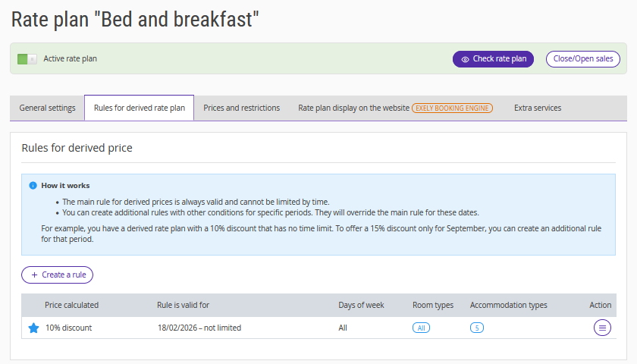Click the Close/Open sales button
This screenshot has width=637, height=364.
pos(582,59)
